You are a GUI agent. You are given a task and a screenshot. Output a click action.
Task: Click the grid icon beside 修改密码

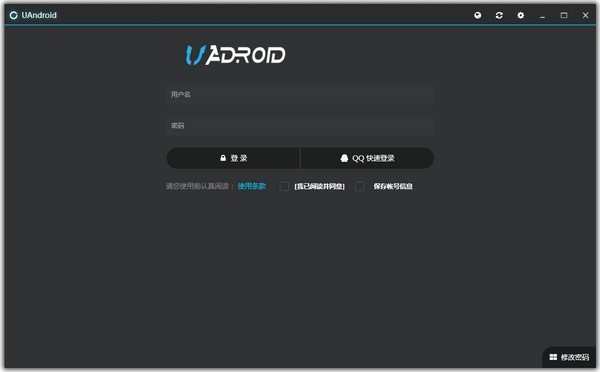click(x=553, y=357)
